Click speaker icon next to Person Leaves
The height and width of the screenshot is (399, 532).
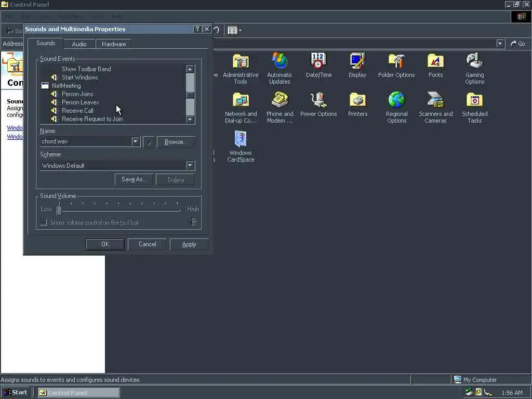55,102
